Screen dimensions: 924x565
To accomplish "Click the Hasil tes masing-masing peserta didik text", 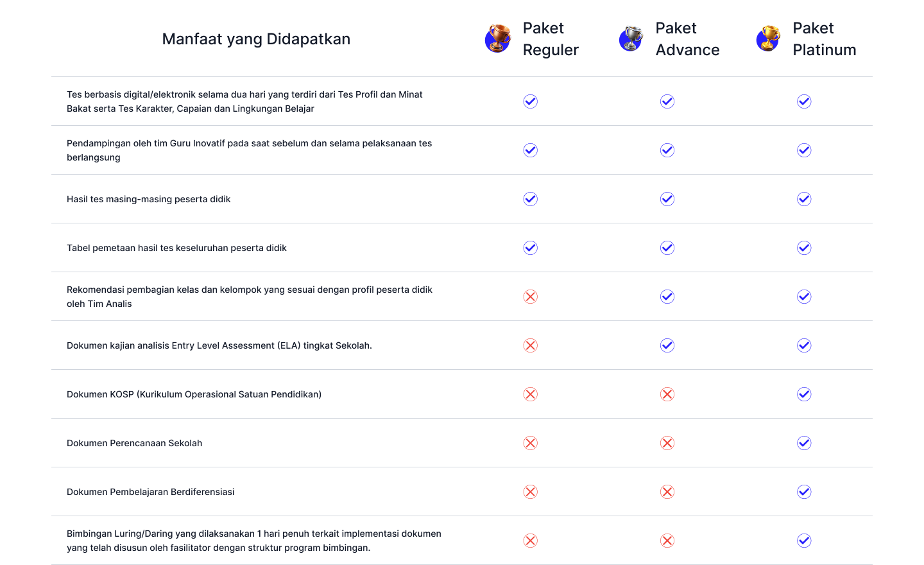I will pyautogui.click(x=148, y=199).
